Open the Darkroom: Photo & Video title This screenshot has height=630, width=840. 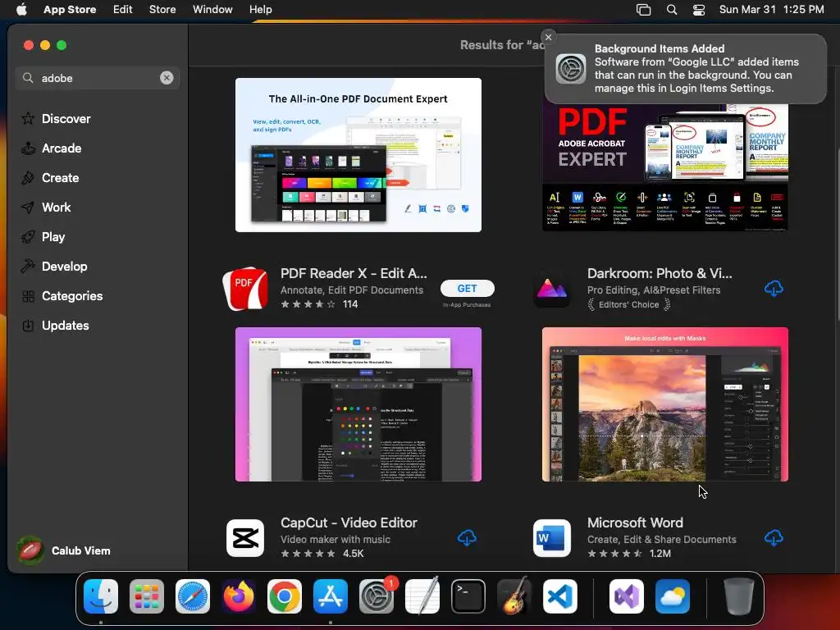(x=660, y=273)
